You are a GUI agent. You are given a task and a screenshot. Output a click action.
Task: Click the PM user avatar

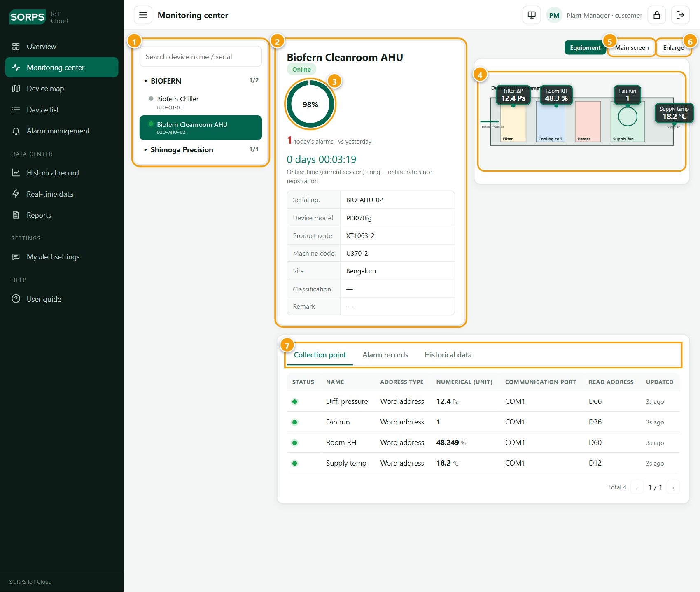tap(554, 15)
